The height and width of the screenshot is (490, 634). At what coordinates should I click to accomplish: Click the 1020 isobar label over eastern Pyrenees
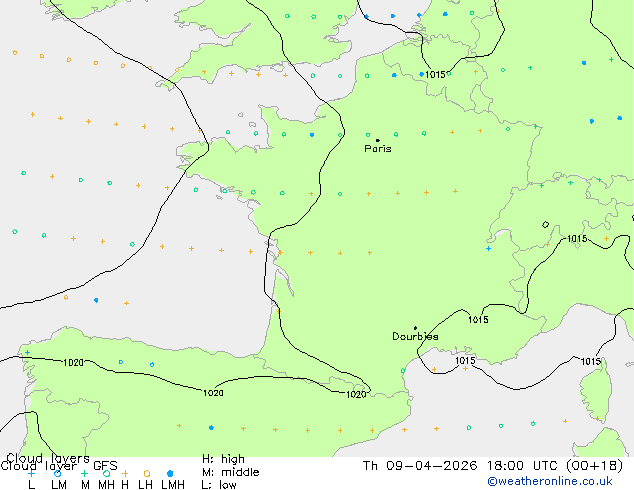(x=356, y=394)
